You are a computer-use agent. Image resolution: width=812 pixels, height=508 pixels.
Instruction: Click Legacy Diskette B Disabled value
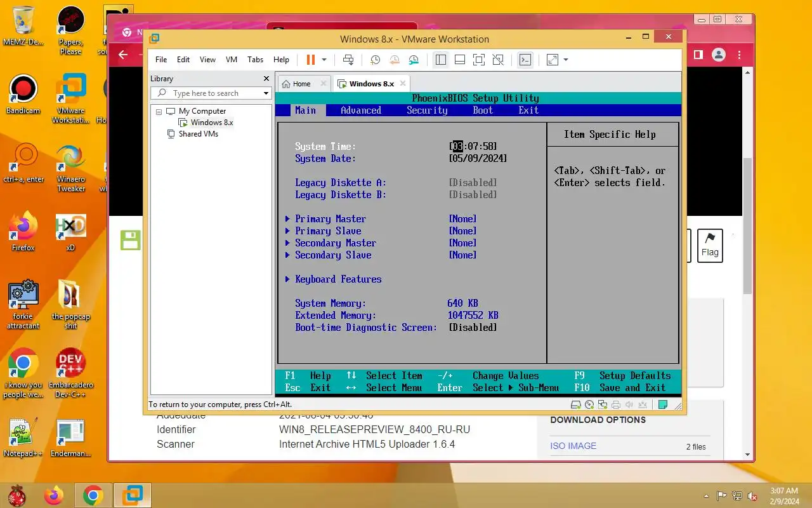(x=473, y=195)
